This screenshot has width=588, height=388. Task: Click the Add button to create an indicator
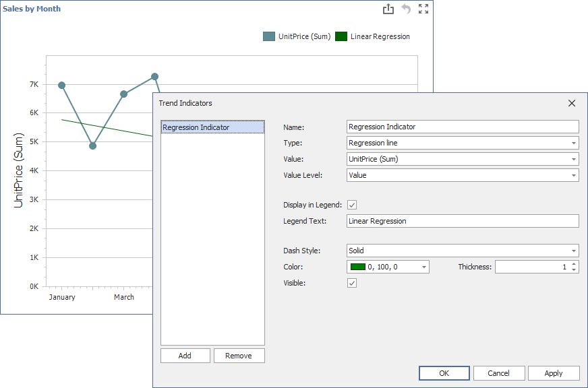(x=185, y=355)
